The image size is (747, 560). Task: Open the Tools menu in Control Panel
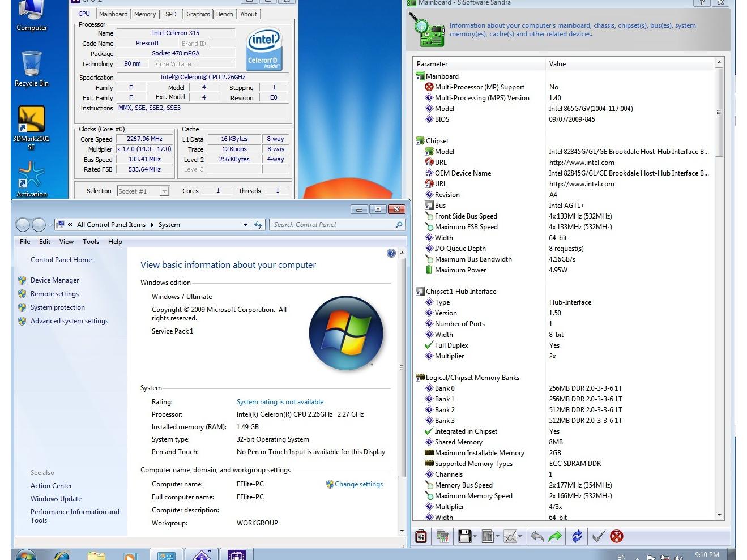tap(91, 242)
